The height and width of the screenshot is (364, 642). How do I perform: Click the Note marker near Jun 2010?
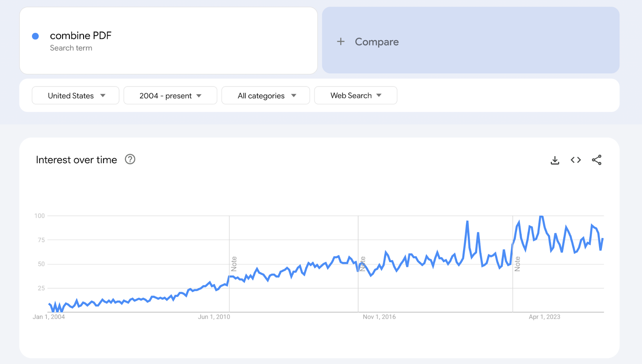coord(234,264)
